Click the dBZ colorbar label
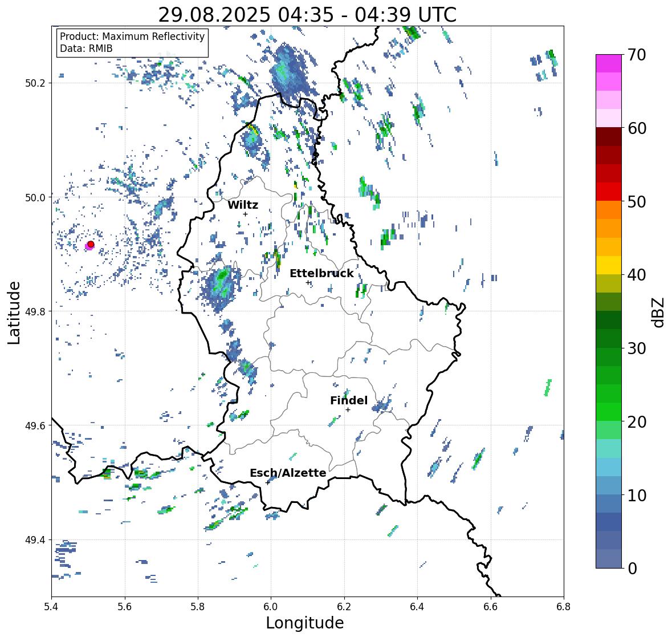The width and height of the screenshot is (672, 637). click(x=658, y=313)
